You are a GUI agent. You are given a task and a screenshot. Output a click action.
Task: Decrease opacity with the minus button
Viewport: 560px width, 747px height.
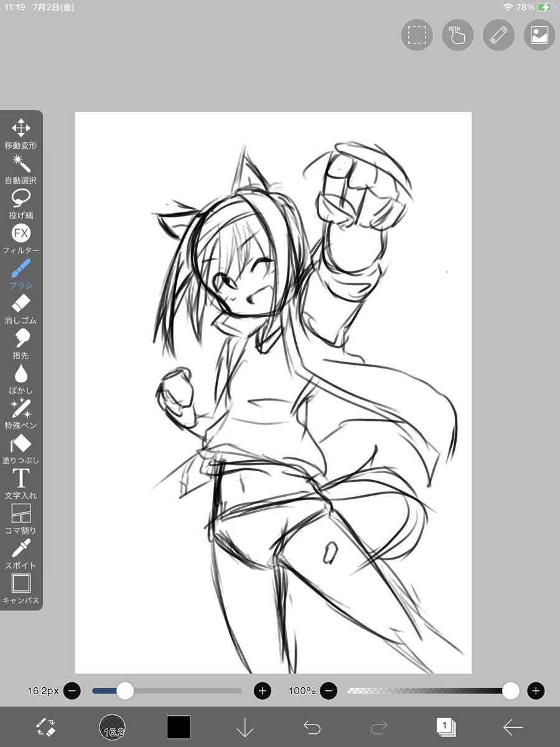coord(329,690)
